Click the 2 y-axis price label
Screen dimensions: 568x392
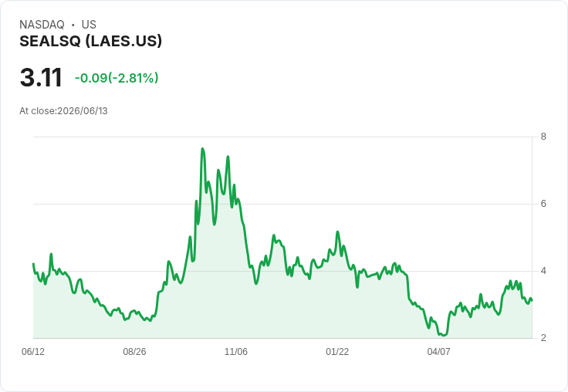pos(543,338)
